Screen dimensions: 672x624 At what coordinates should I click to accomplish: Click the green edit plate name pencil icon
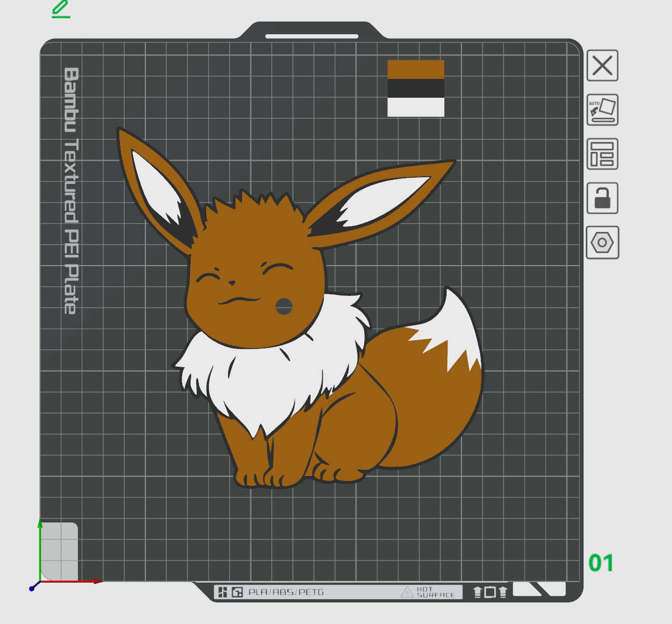[61, 9]
